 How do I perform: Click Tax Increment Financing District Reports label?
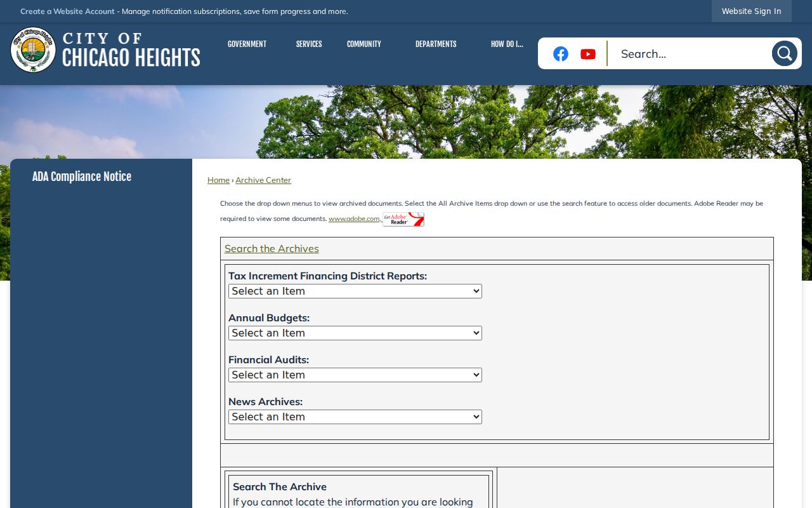click(x=328, y=276)
